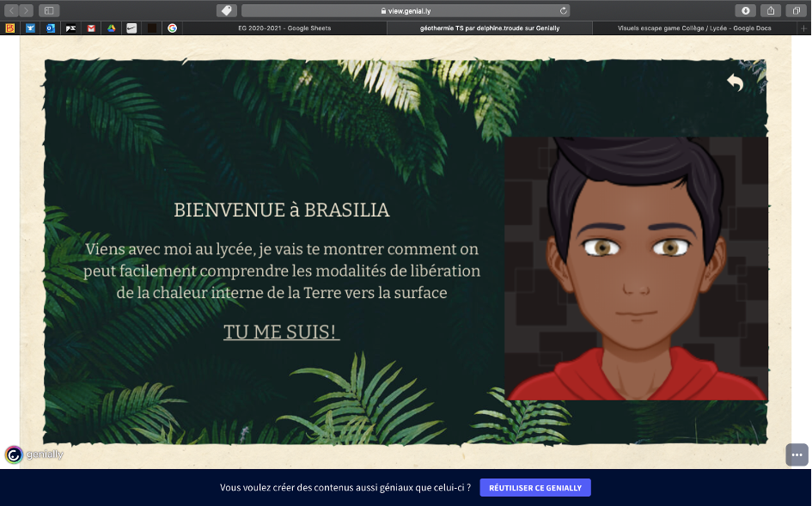Click the BIENVENUE à BRASILIA heading
Screen dimensions: 812x506
tap(282, 210)
